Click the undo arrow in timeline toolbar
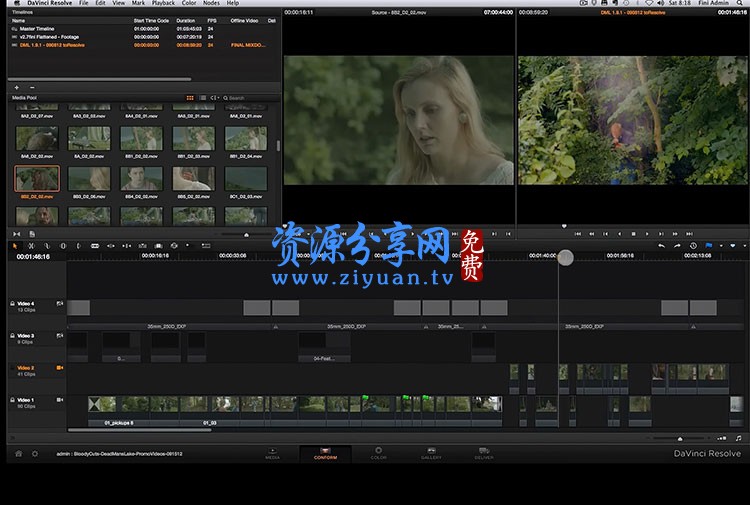The image size is (750, 505). pos(662,246)
